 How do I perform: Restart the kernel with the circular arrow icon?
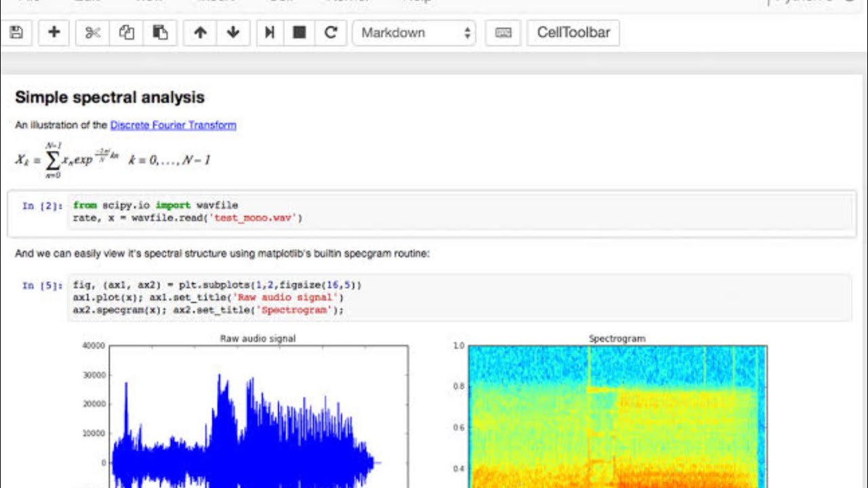coord(331,33)
